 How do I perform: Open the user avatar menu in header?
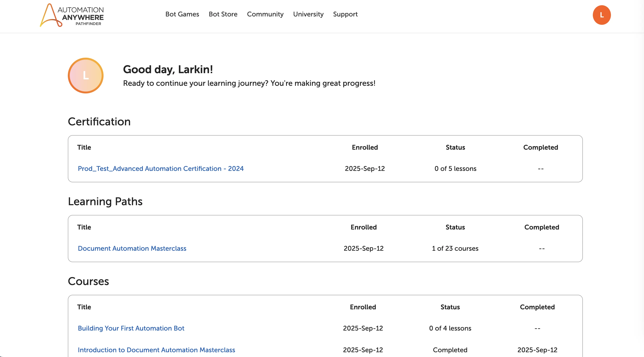click(601, 15)
